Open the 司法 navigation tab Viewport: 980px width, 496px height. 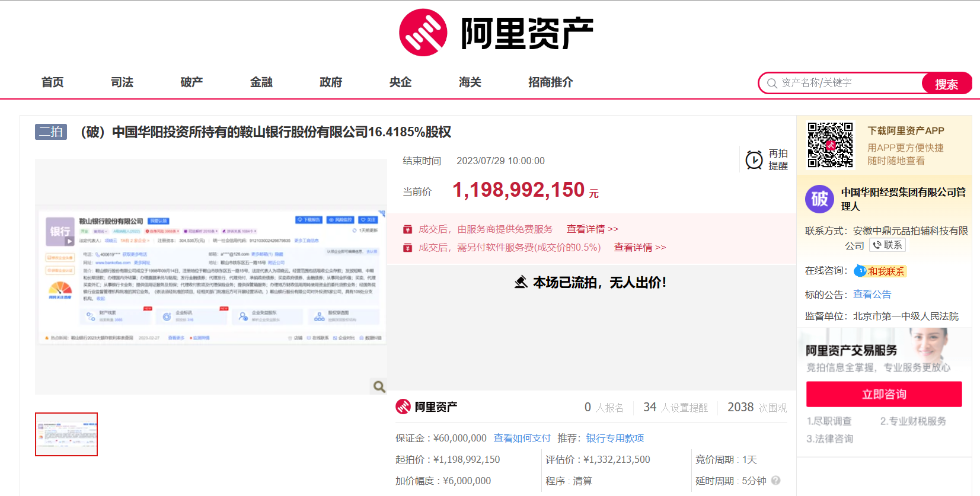click(x=122, y=82)
